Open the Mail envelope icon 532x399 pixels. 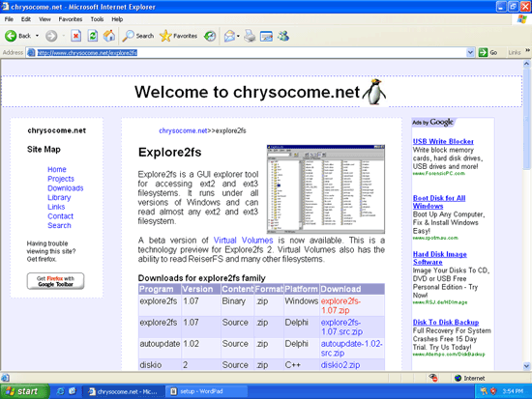tap(229, 36)
